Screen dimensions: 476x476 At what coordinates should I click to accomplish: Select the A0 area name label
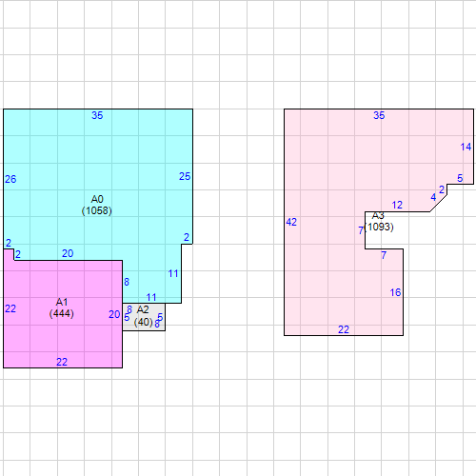point(97,199)
